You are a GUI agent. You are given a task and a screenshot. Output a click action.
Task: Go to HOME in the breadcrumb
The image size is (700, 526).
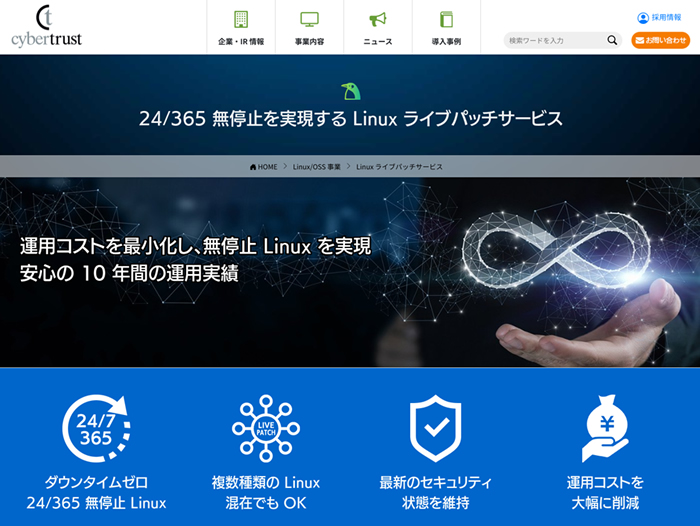(x=263, y=167)
